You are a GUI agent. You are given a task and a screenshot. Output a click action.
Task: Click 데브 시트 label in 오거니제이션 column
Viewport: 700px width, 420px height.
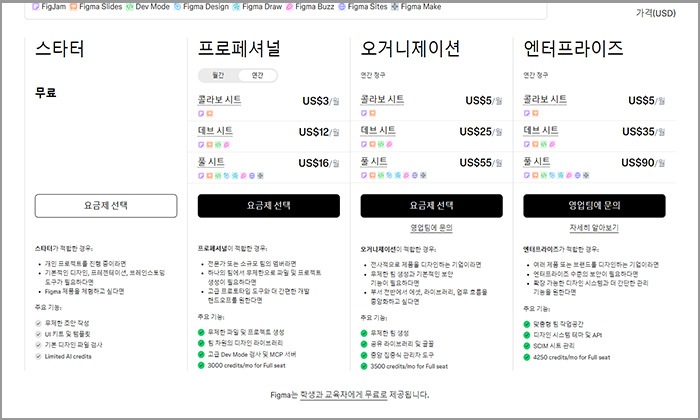point(378,130)
